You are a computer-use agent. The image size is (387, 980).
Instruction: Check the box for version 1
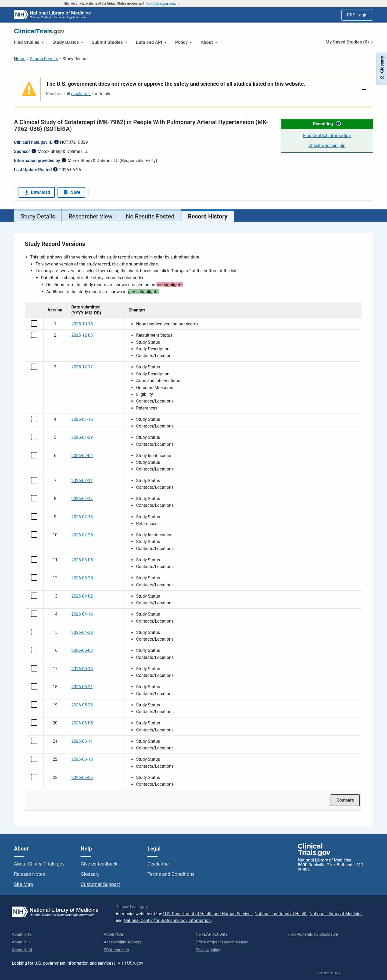tap(34, 323)
